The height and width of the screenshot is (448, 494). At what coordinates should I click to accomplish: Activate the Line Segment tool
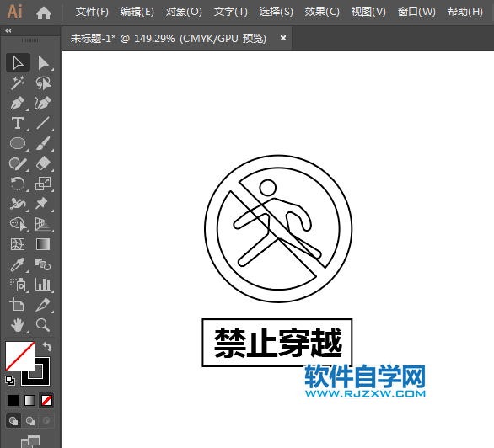pos(43,123)
